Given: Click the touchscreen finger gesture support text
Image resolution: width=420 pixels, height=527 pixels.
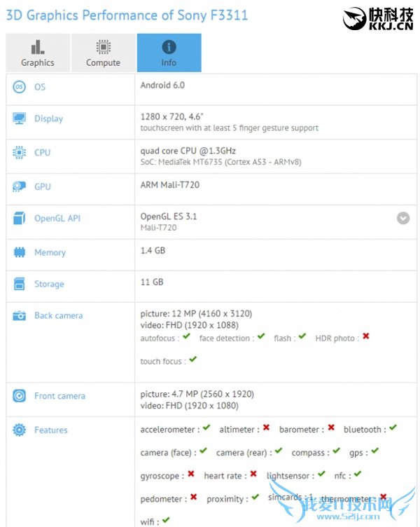Looking at the screenshot, I should point(230,128).
